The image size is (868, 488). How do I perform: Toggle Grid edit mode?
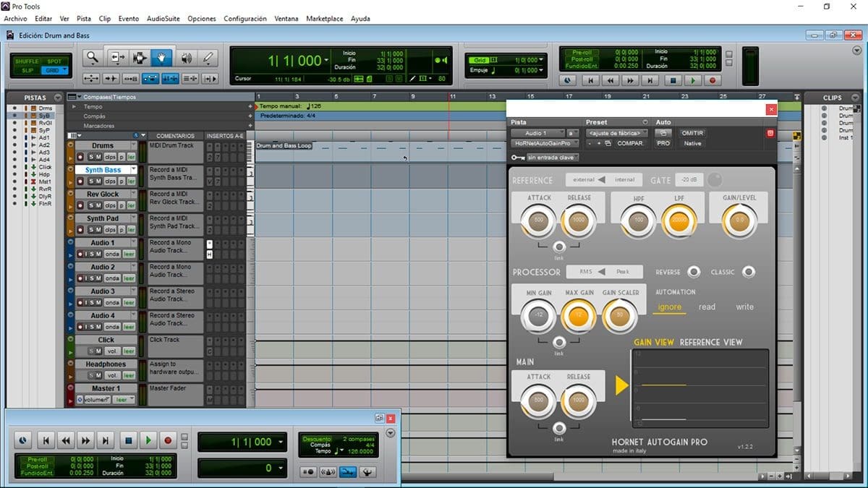(x=54, y=70)
